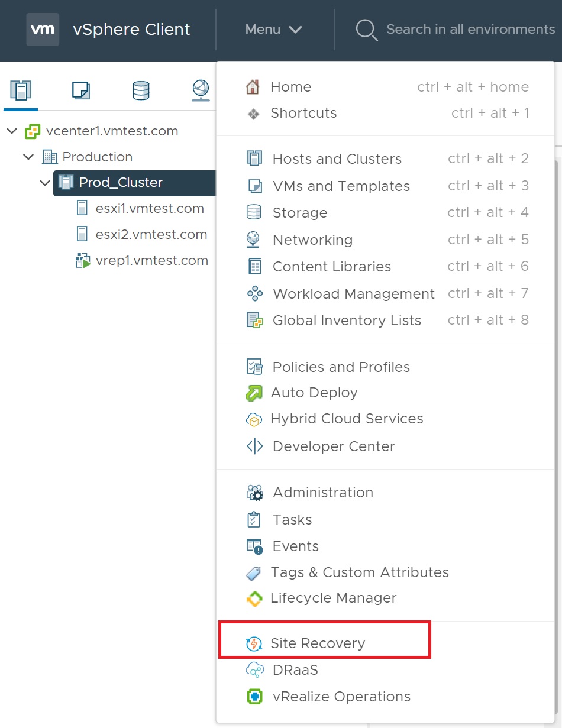The height and width of the screenshot is (728, 562).
Task: Select the vrep1.vmtest.com virtual machine
Action: click(x=151, y=261)
